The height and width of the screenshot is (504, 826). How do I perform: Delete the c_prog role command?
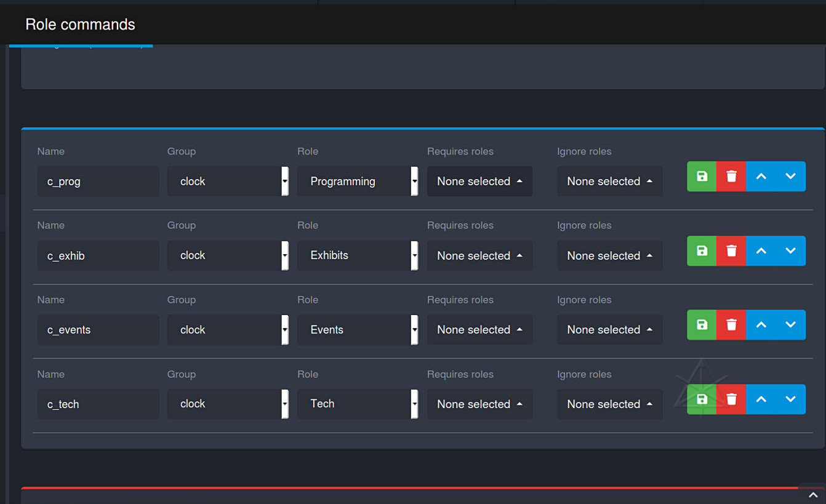click(731, 177)
